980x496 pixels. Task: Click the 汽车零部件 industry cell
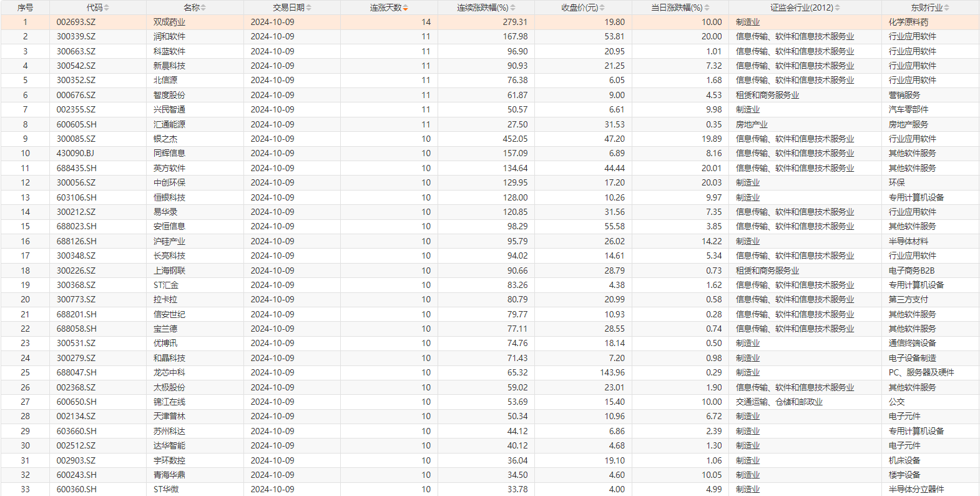[908, 109]
